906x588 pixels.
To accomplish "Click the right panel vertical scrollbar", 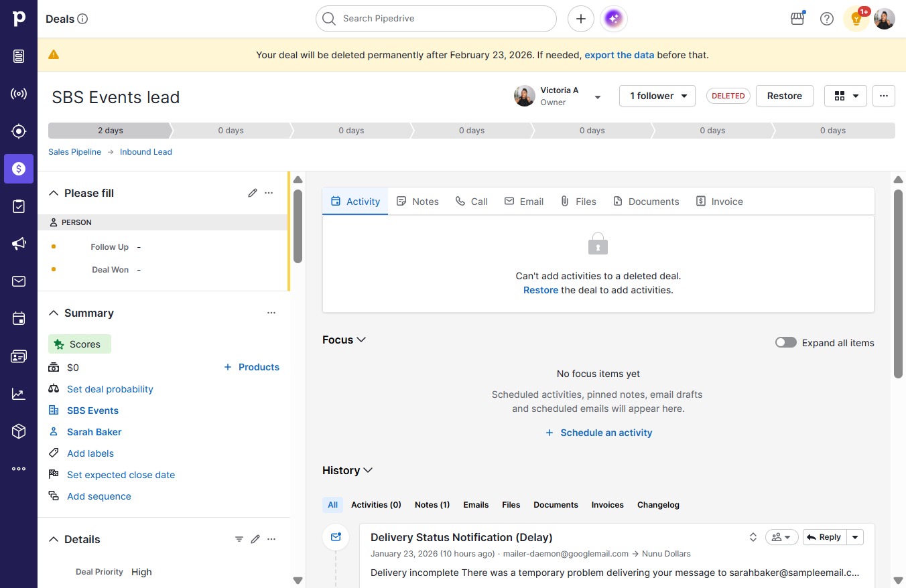I will [x=898, y=284].
